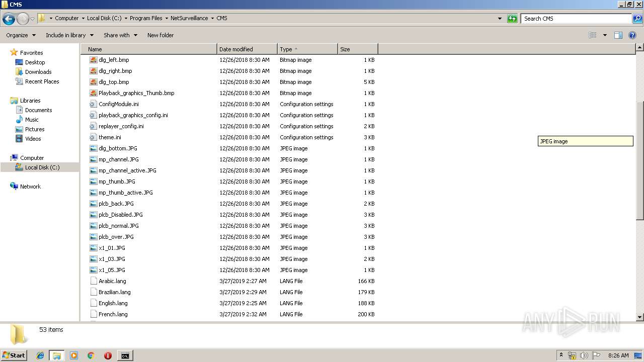Select Arabic.lang file icon
Screen dimensions: 644x362
[x=93, y=281]
